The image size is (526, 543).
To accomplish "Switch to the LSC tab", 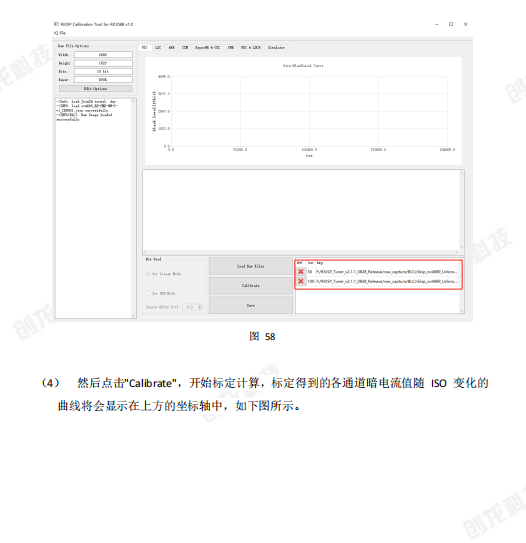I will 158,47.
